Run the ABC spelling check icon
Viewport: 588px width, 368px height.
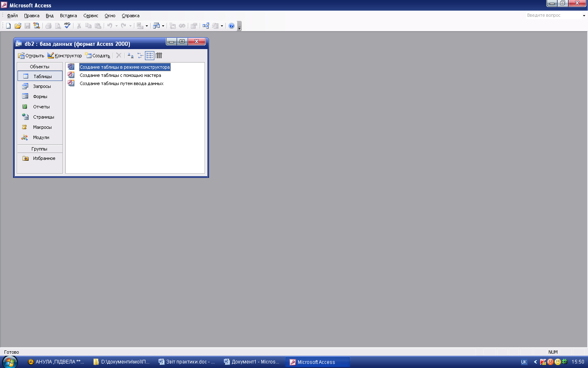click(x=67, y=26)
